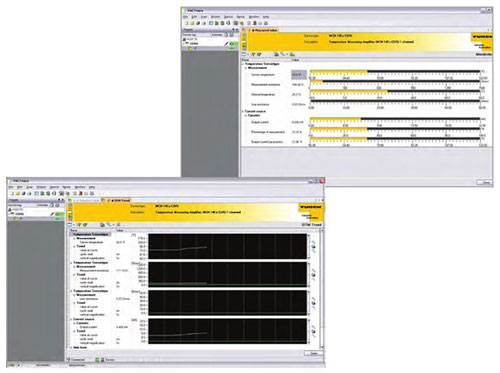Open View menu in Measured value window

click(204, 17)
